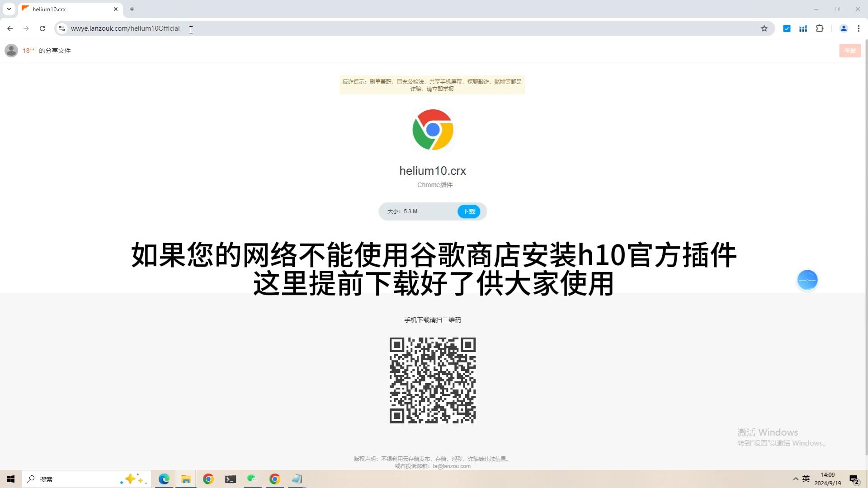The image size is (868, 488).
Task: Click the floating blue circle button
Action: (807, 280)
